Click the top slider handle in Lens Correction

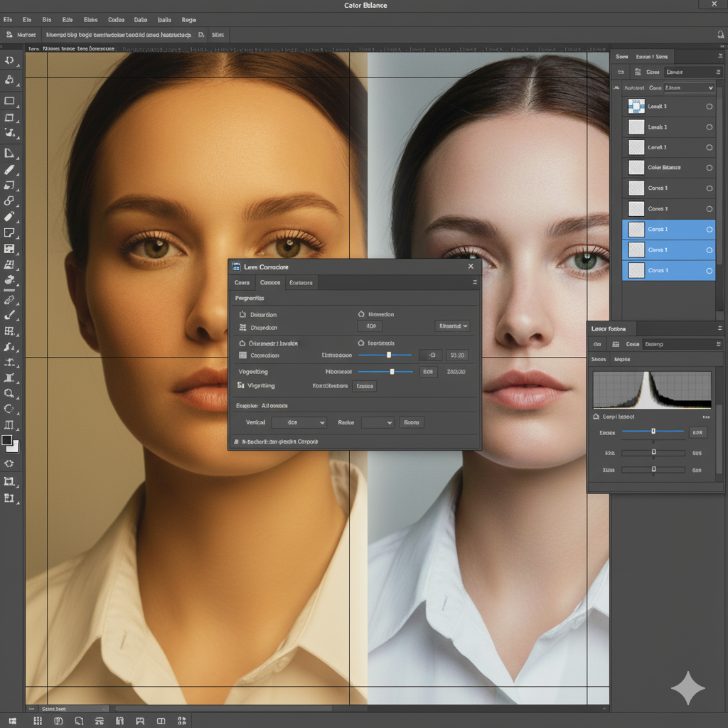click(x=389, y=355)
